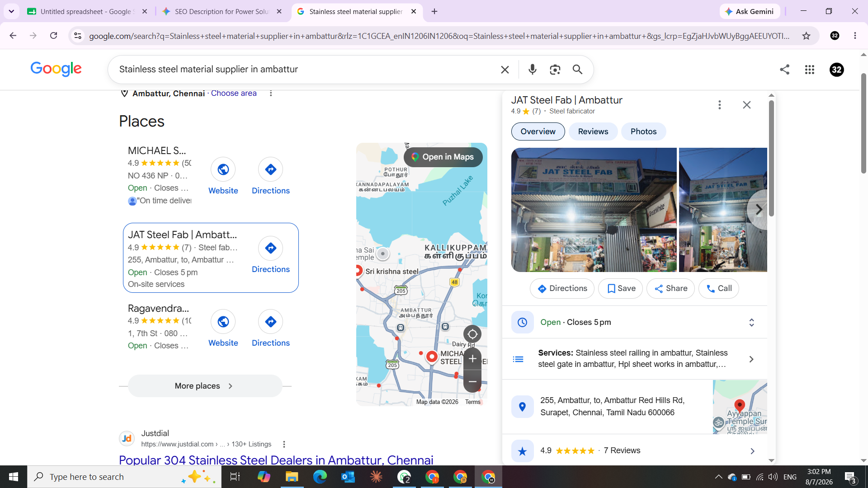Image resolution: width=868 pixels, height=488 pixels.
Task: Click More places button
Action: tap(205, 386)
